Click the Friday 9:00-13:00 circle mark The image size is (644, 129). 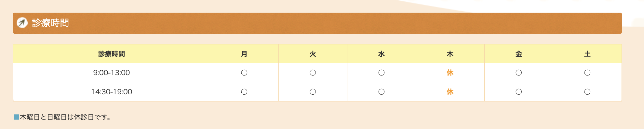(x=519, y=73)
